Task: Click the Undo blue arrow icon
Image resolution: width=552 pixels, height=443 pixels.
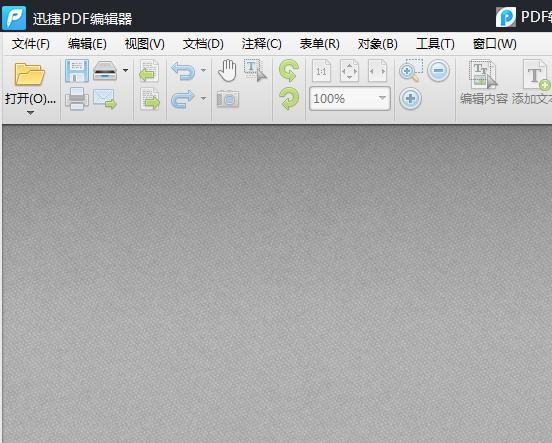Action: pos(183,71)
